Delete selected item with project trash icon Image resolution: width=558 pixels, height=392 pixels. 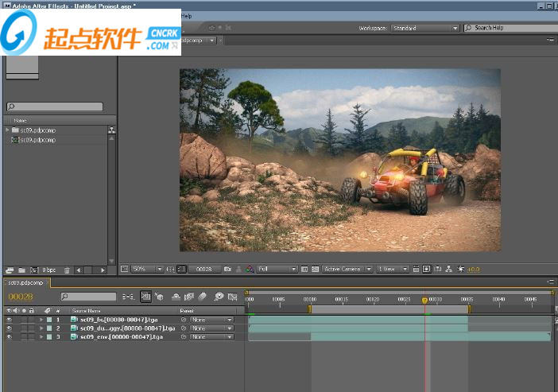pos(68,270)
